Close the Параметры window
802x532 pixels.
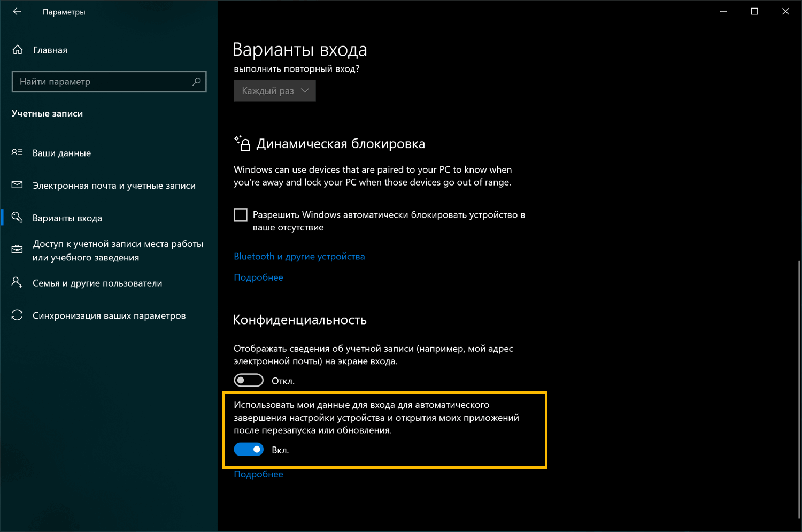pyautogui.click(x=785, y=11)
